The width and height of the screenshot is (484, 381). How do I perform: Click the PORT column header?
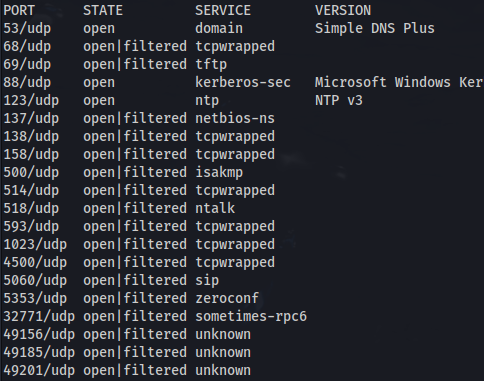click(x=19, y=10)
